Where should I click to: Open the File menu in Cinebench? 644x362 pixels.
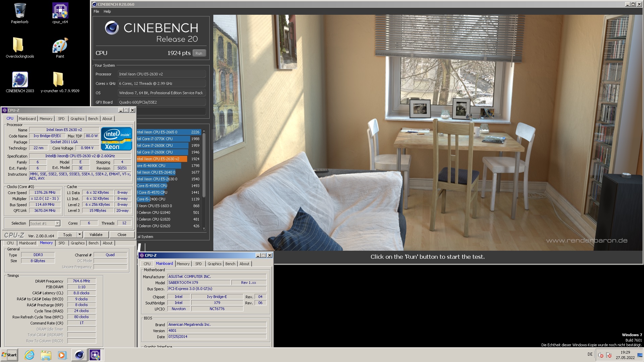click(96, 11)
